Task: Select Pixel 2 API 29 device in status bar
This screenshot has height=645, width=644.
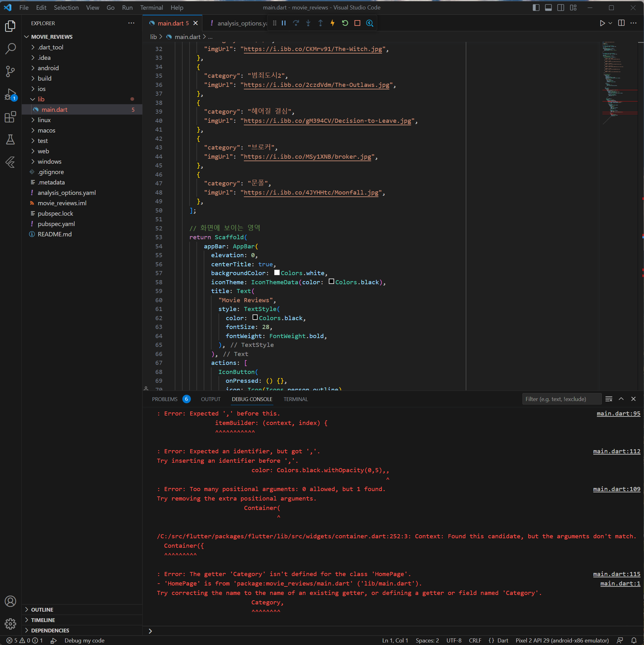Action: pos(562,640)
